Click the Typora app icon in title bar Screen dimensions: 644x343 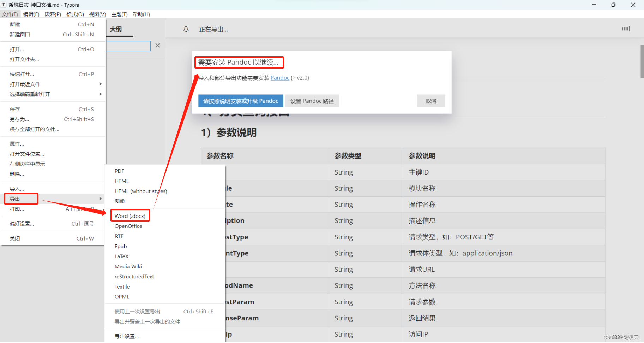point(4,5)
